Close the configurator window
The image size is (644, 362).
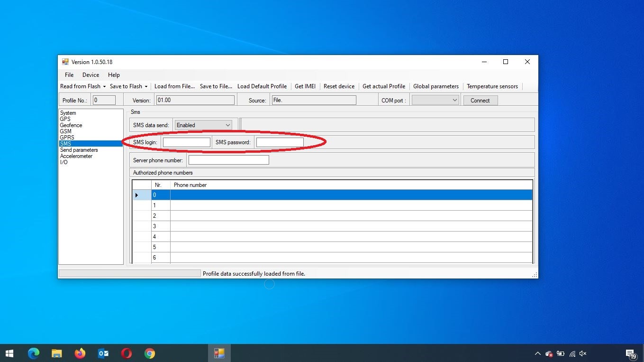(x=527, y=62)
